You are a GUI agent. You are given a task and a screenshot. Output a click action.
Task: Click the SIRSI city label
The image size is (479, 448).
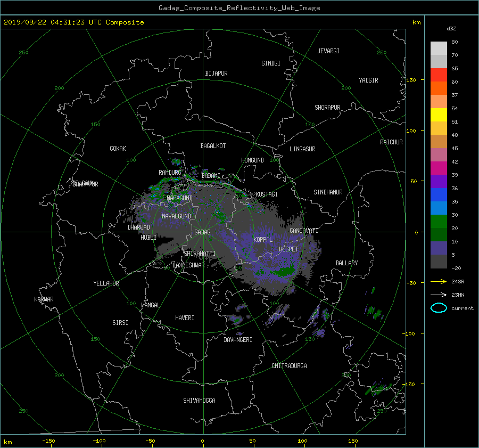120,323
